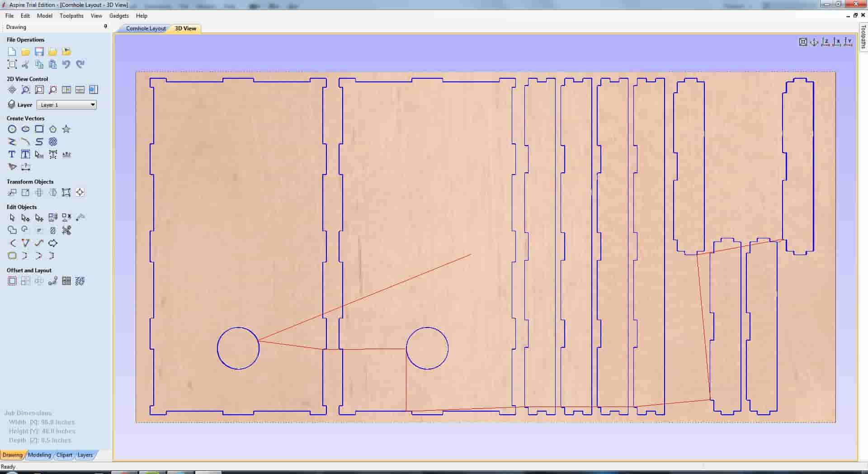The height and width of the screenshot is (474, 868).
Task: Switch to the Clipart tab
Action: point(64,455)
